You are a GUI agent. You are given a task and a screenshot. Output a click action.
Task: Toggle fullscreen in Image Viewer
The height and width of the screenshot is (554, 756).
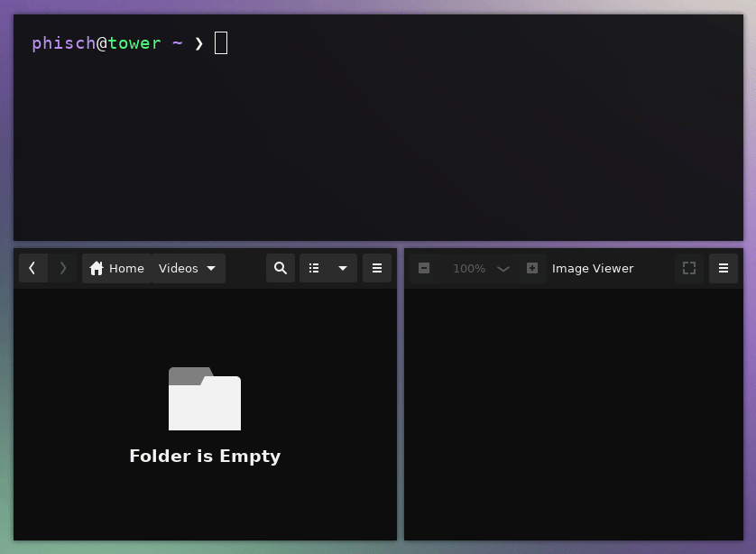(x=689, y=268)
